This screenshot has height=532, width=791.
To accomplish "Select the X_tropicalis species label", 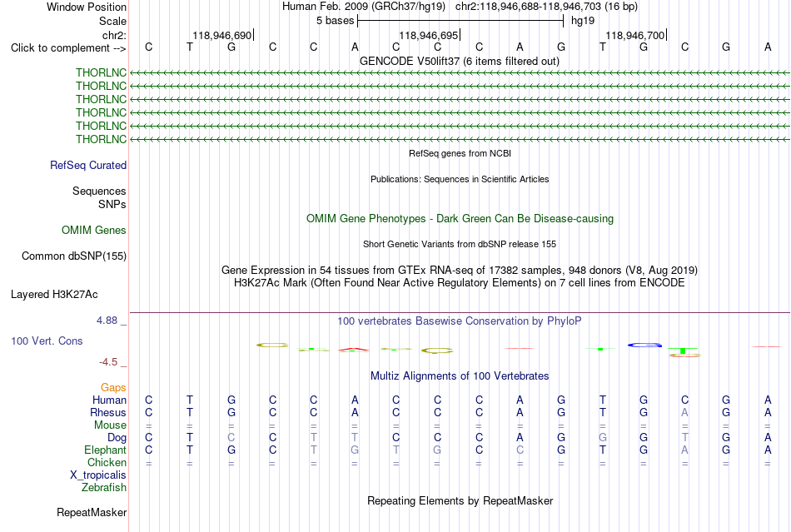I will (98, 475).
